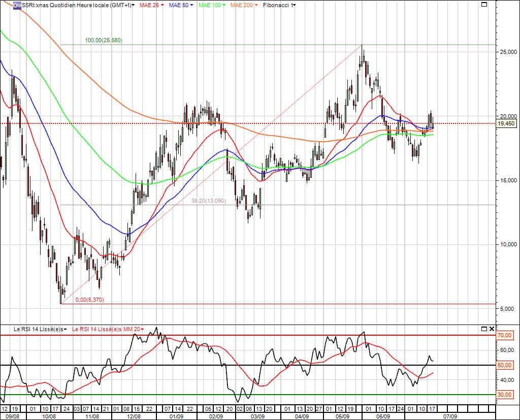
Task: Click the day label 27 on time axis
Action: (x=319, y=409)
